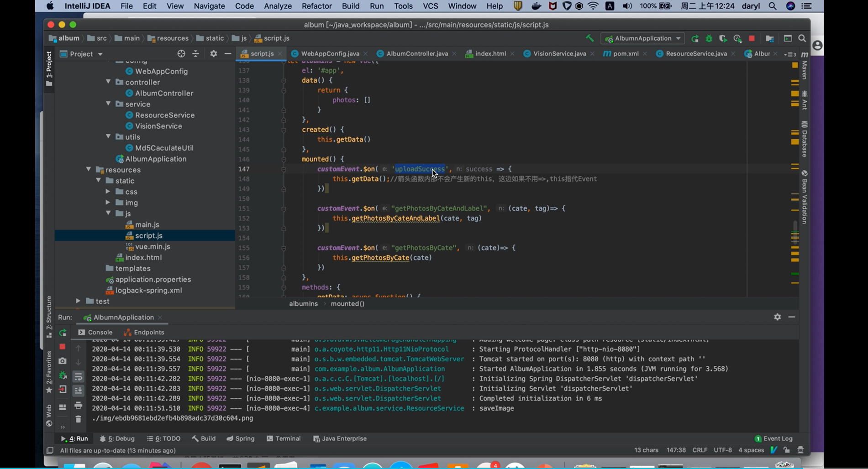868x469 pixels.
Task: Switch to the AlbumController.java editor tab
Action: pyautogui.click(x=417, y=53)
